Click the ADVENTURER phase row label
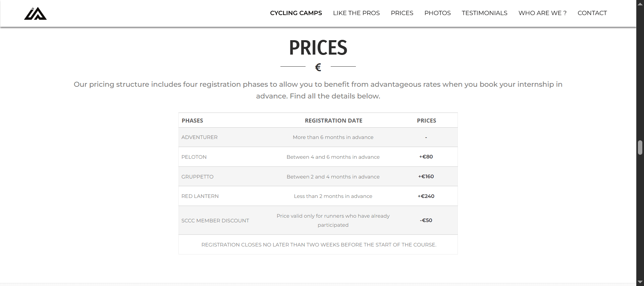644x286 pixels. pyautogui.click(x=200, y=137)
